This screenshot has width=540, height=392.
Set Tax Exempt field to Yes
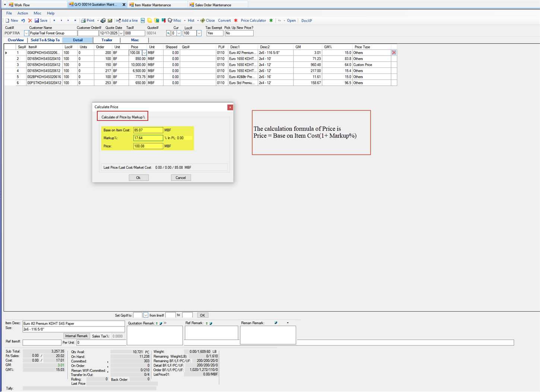[x=215, y=33]
